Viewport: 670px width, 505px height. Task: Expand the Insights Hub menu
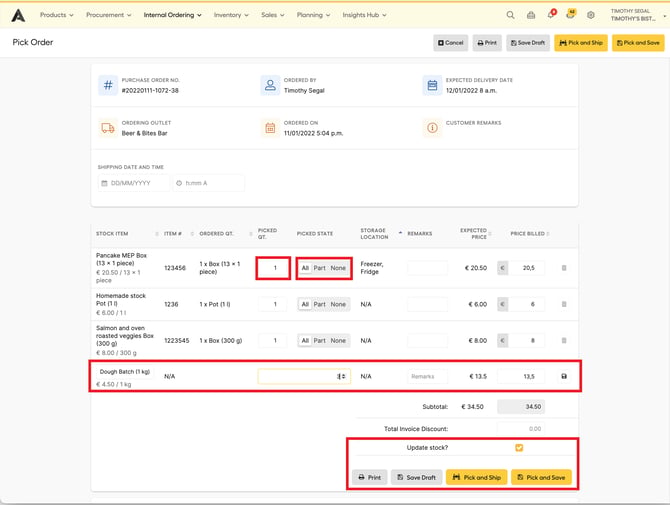click(x=364, y=15)
